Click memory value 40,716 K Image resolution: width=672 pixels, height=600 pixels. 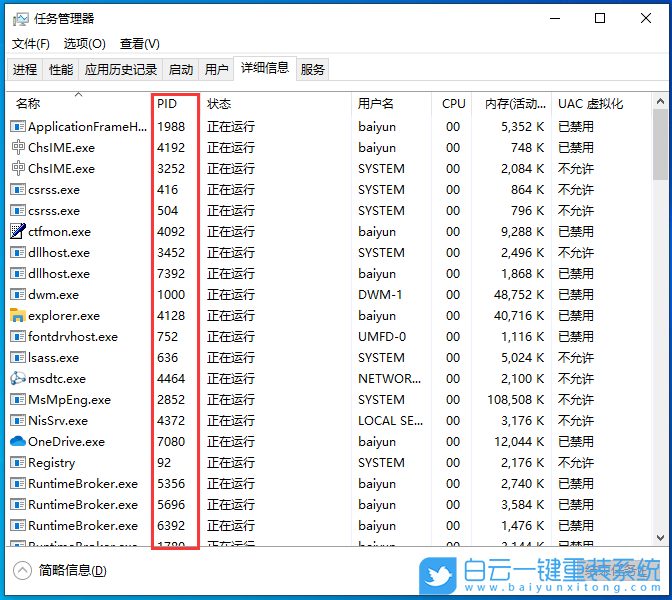point(519,315)
